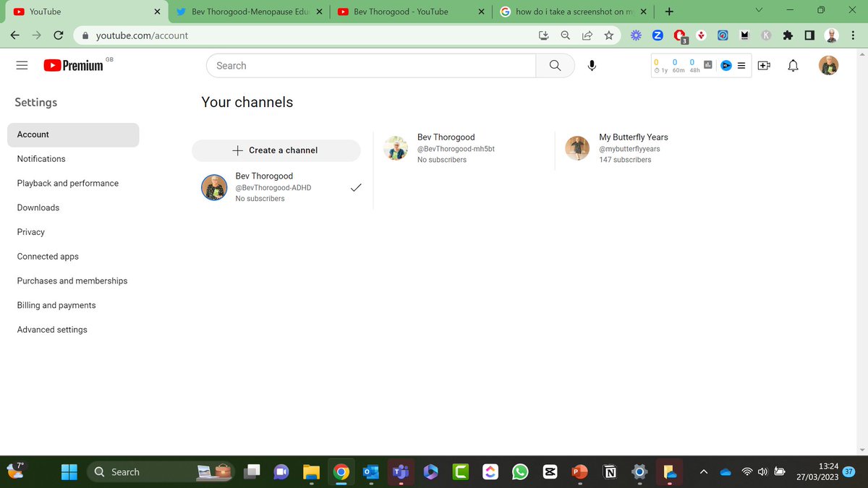The image size is (868, 488).
Task: Switch to the Google screenshot search tab
Action: pos(573,12)
